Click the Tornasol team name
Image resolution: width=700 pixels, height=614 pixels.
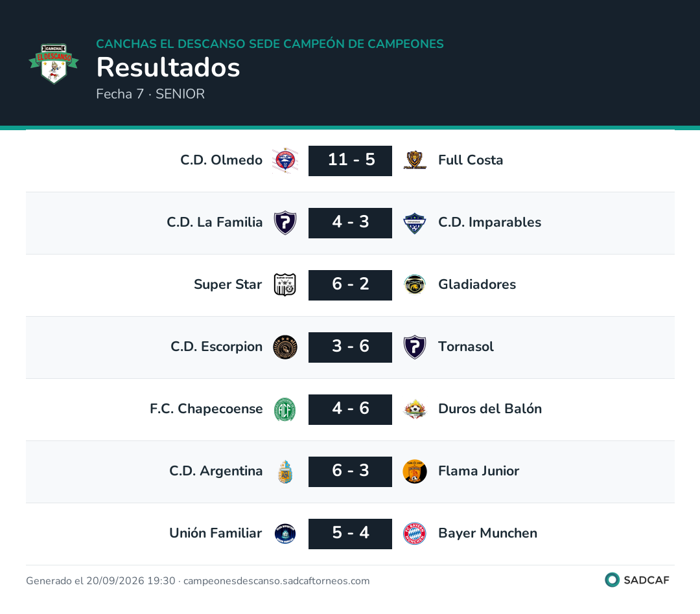pos(465,347)
